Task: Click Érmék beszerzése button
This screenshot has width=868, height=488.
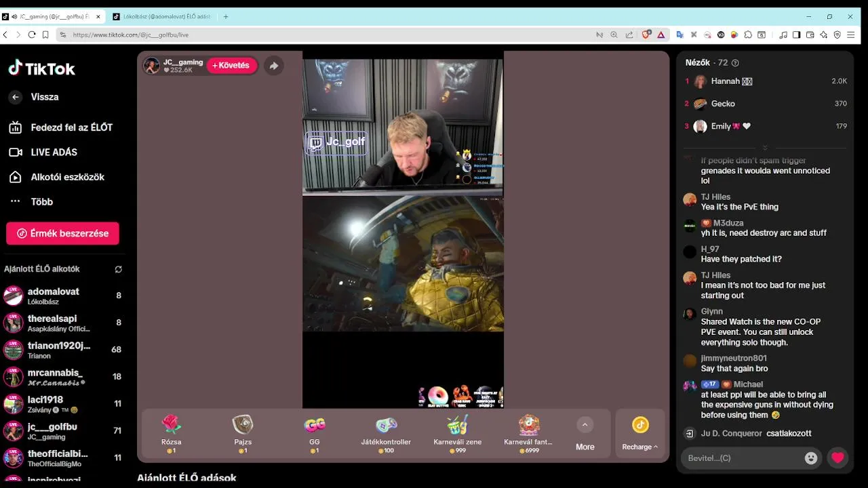Action: (62, 233)
